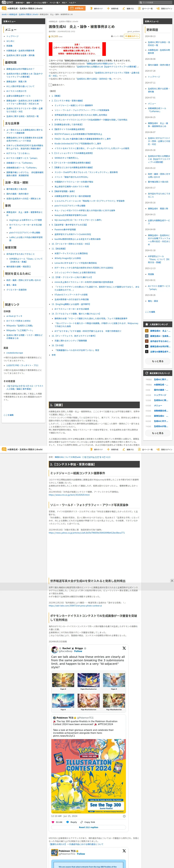Open 2024-07-01 メニュー update link
Viewport: 174px width, 868px height.
152,103
